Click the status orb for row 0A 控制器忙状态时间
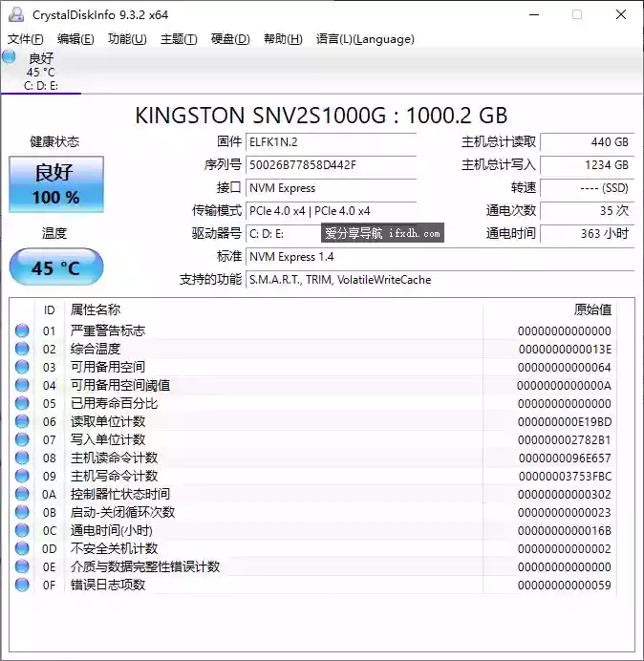Viewport: 644px width, 661px height. (x=22, y=494)
